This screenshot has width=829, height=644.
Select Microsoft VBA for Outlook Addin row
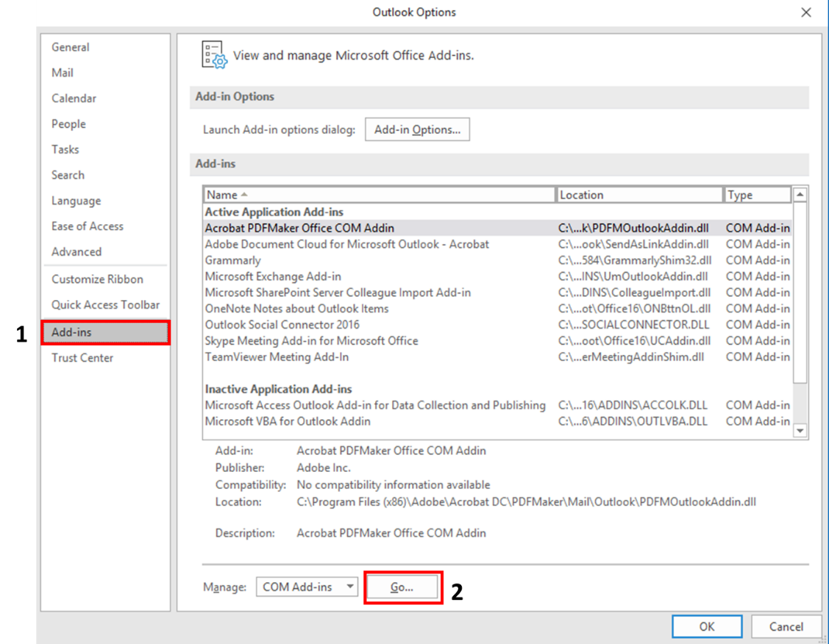tap(497, 421)
